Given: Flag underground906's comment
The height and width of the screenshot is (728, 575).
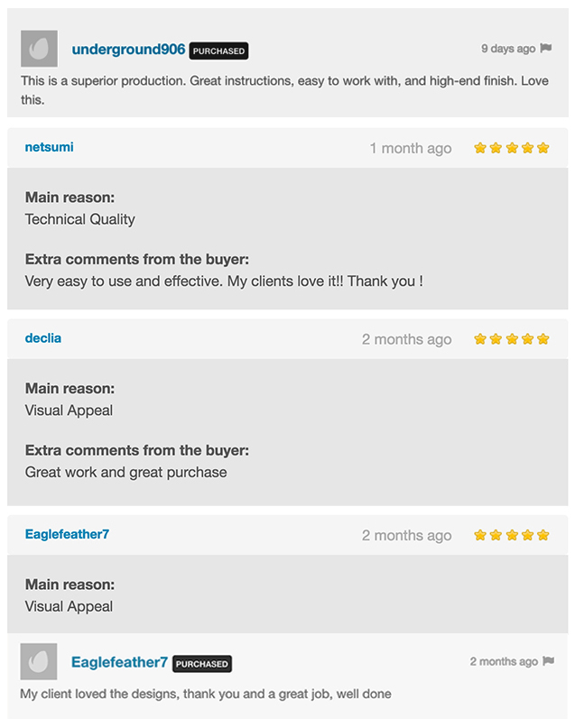Looking at the screenshot, I should click(546, 48).
